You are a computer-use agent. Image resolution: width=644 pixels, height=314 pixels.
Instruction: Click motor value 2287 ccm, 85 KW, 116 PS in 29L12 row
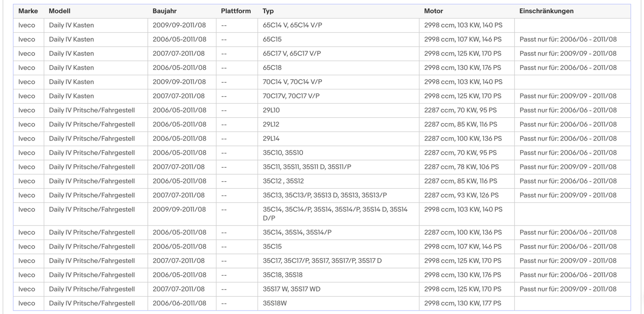click(461, 125)
